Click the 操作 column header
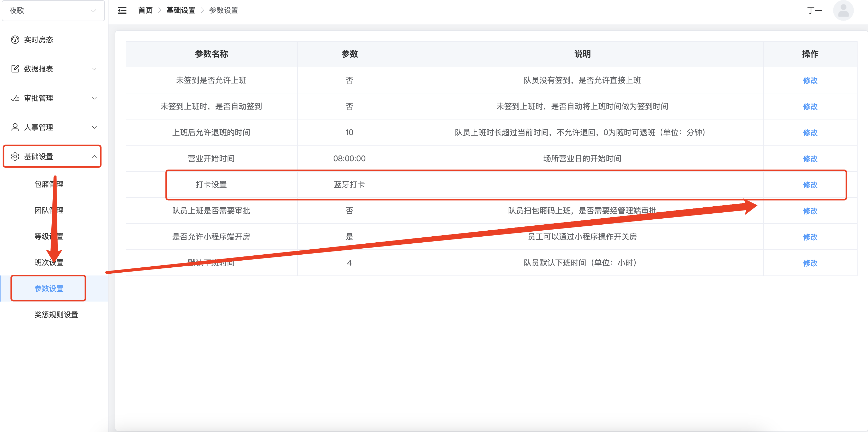The image size is (868, 432). (810, 54)
